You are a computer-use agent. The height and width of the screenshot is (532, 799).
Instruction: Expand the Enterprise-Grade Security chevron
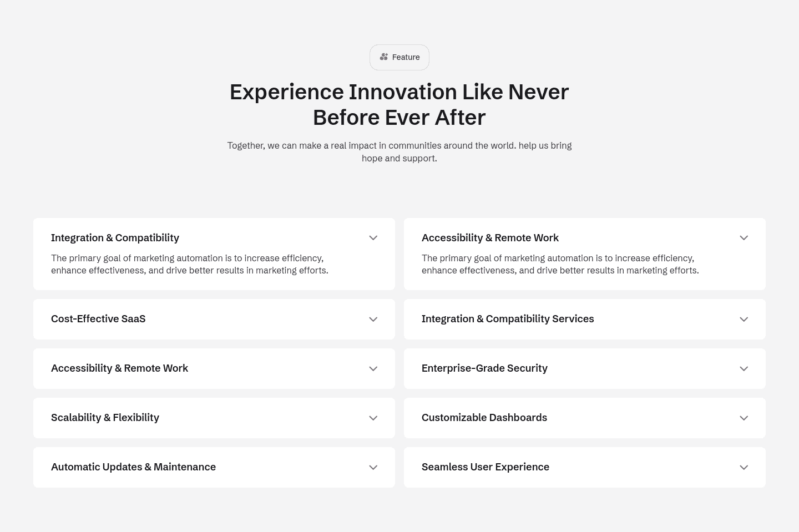tap(744, 369)
